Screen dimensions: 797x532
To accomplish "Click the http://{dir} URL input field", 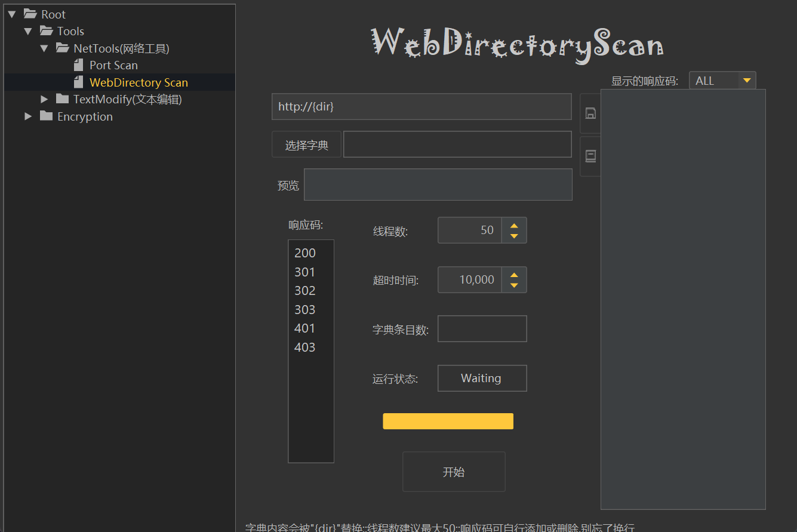I will 421,107.
